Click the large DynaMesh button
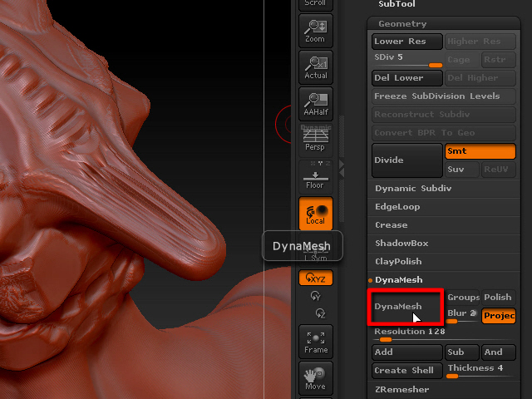The image size is (532, 399). coord(406,307)
